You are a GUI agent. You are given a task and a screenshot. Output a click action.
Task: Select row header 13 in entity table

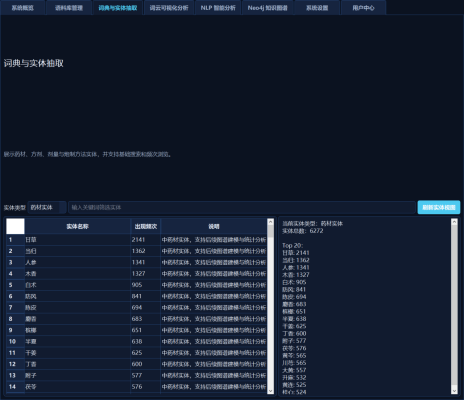(x=15, y=376)
